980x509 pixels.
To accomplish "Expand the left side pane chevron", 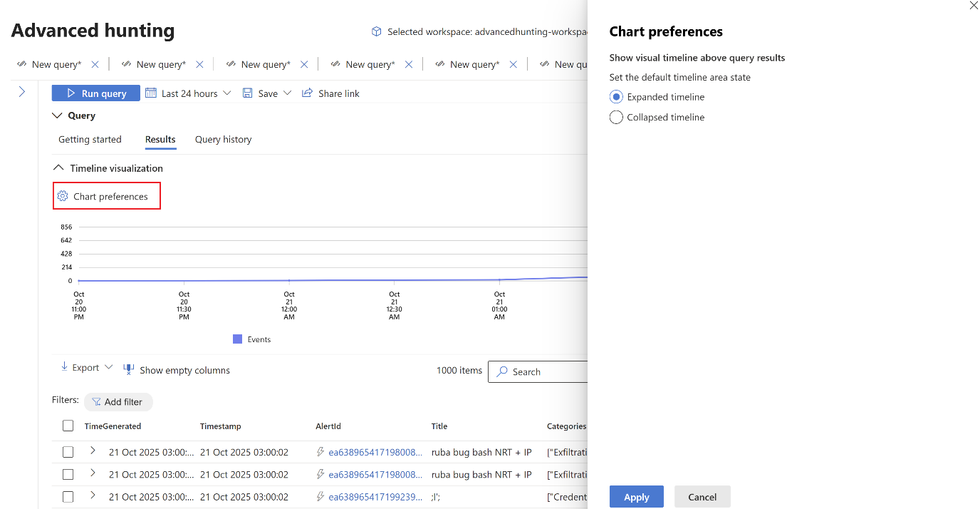I will pos(22,92).
